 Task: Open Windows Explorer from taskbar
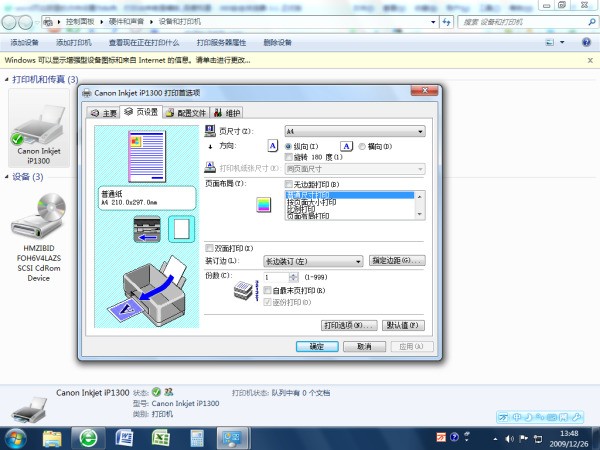click(x=52, y=439)
